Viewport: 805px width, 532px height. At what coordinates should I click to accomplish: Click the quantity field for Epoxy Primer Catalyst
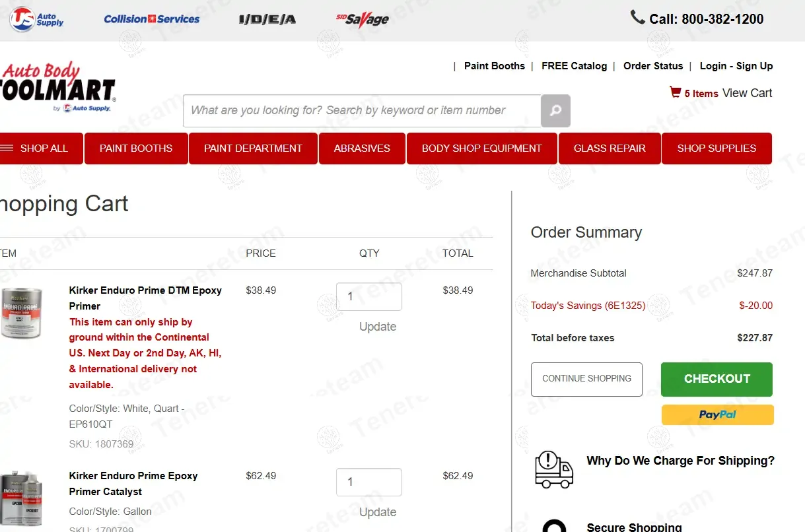(x=368, y=482)
